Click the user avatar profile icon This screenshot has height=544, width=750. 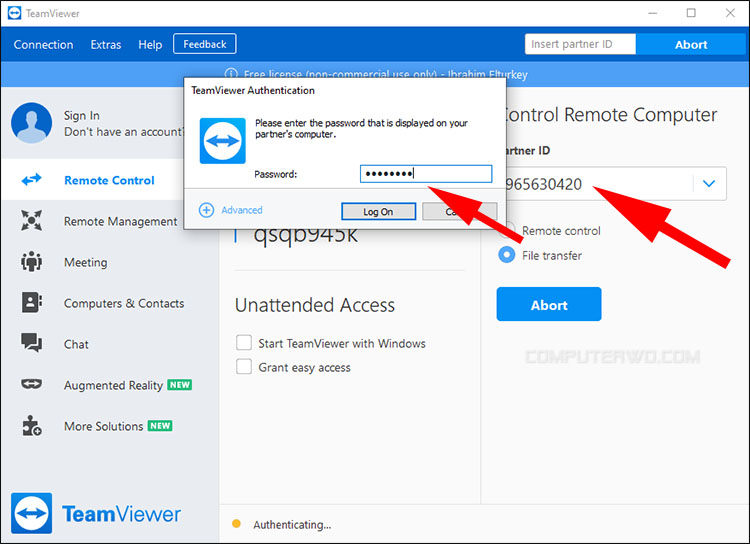click(32, 123)
